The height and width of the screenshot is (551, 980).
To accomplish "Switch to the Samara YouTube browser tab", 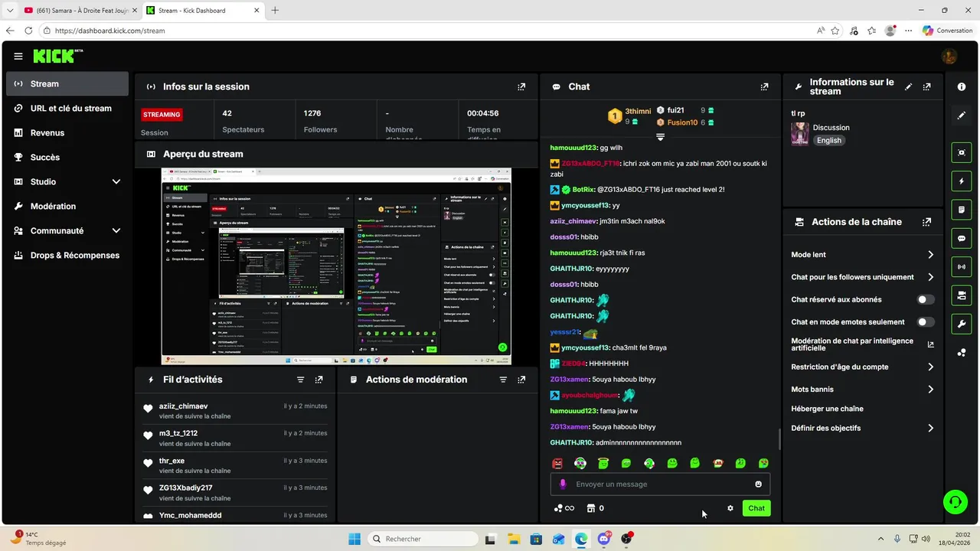I will (x=79, y=11).
